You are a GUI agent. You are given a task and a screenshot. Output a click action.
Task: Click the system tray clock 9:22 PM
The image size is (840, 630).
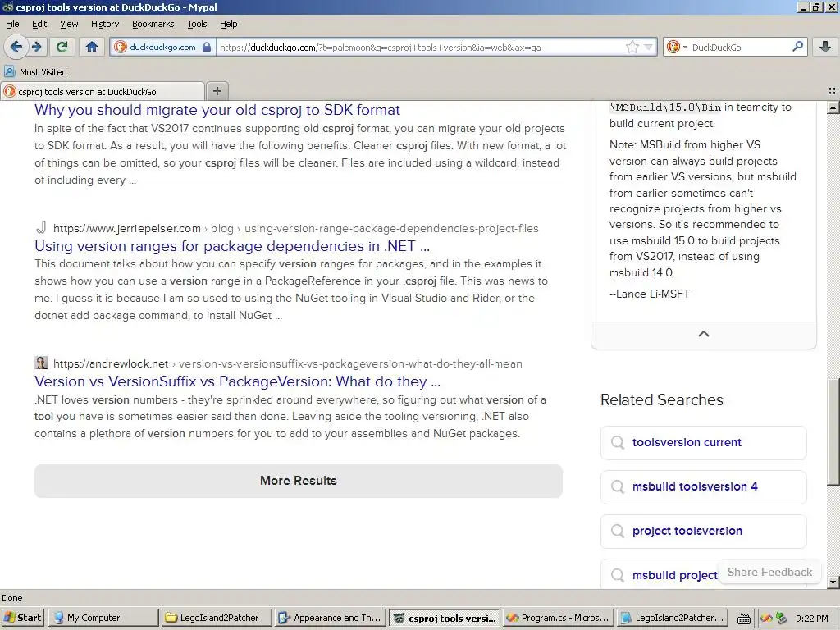click(812, 619)
